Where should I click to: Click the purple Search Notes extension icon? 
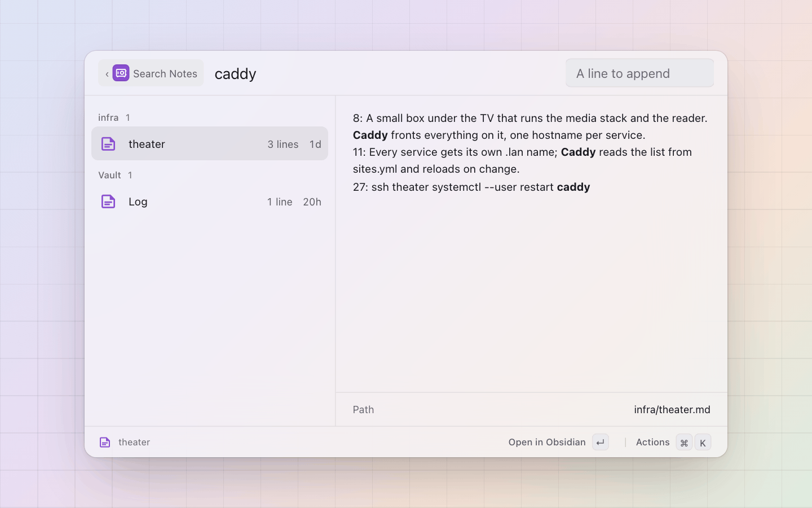pos(121,73)
